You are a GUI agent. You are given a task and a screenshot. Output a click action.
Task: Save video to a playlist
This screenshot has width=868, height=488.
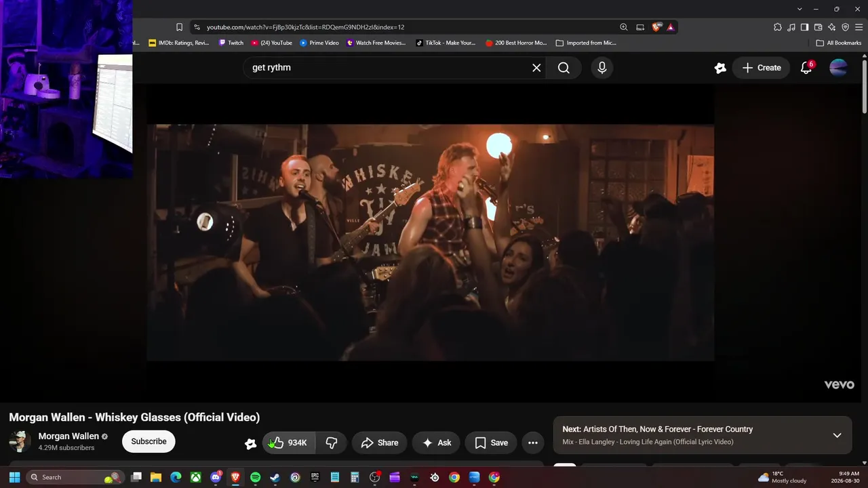(491, 443)
